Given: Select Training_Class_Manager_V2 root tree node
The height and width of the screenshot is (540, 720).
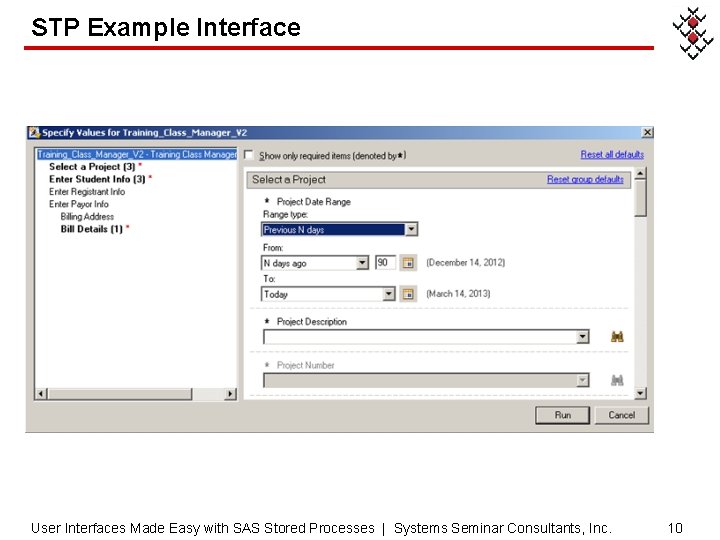Looking at the screenshot, I should point(137,154).
